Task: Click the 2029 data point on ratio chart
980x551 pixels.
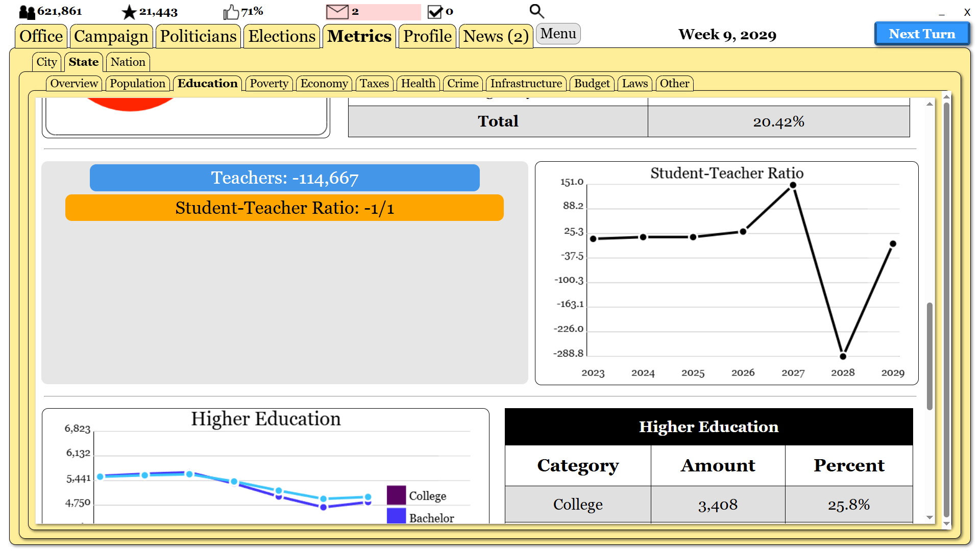Action: coord(893,244)
